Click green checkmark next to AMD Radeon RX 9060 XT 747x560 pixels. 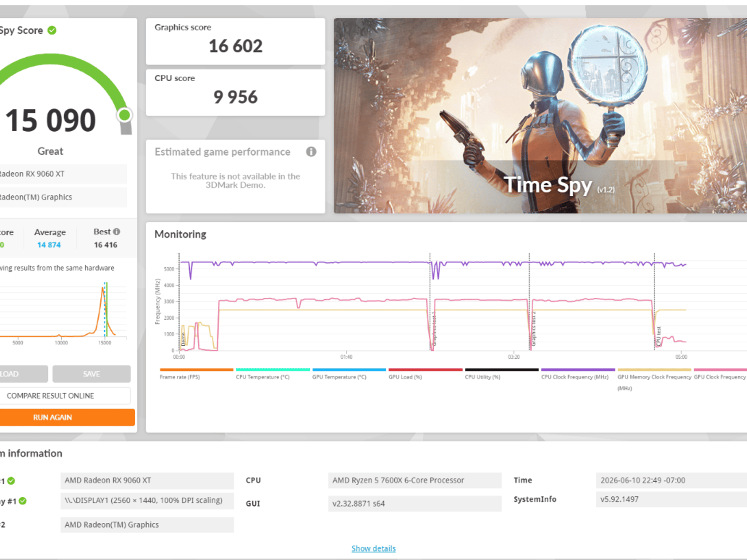click(11, 481)
